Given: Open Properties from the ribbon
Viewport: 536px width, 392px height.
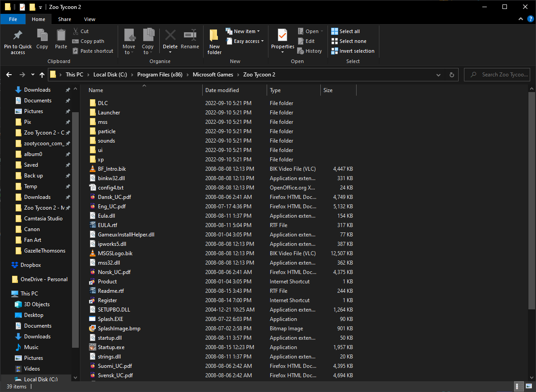Looking at the screenshot, I should (x=282, y=42).
